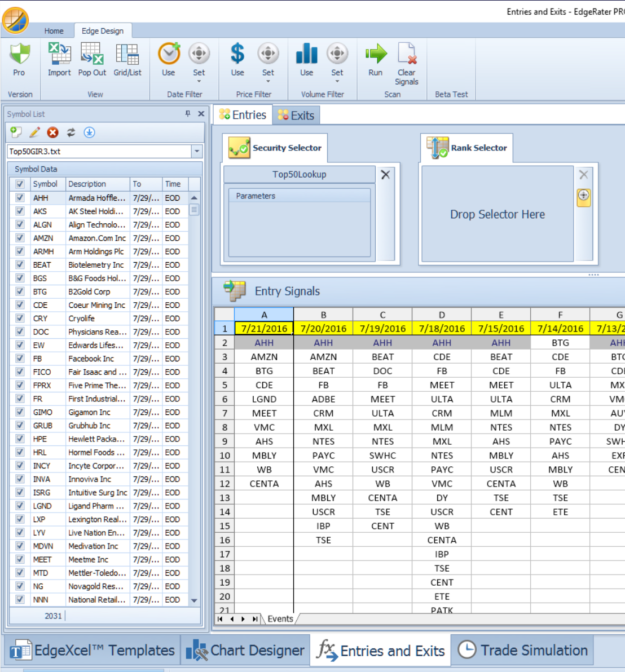
Task: Open Volume Filter Set options
Action: pyautogui.click(x=337, y=55)
